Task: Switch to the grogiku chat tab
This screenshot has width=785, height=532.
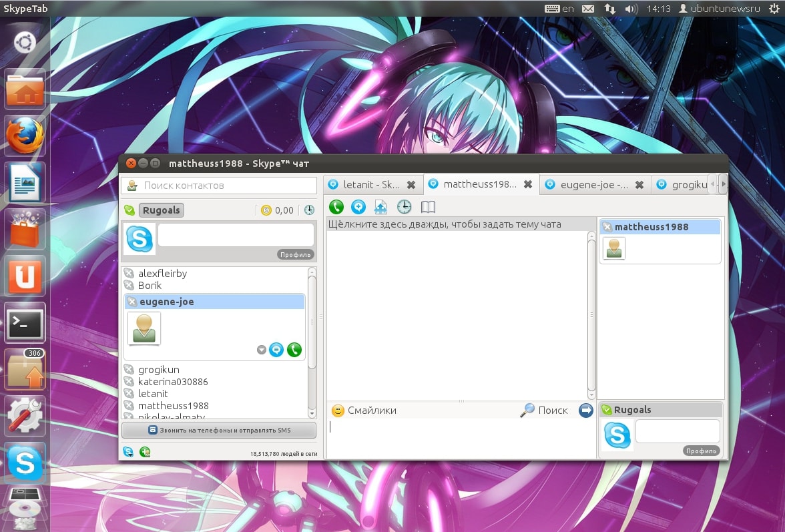Action: coord(682,185)
